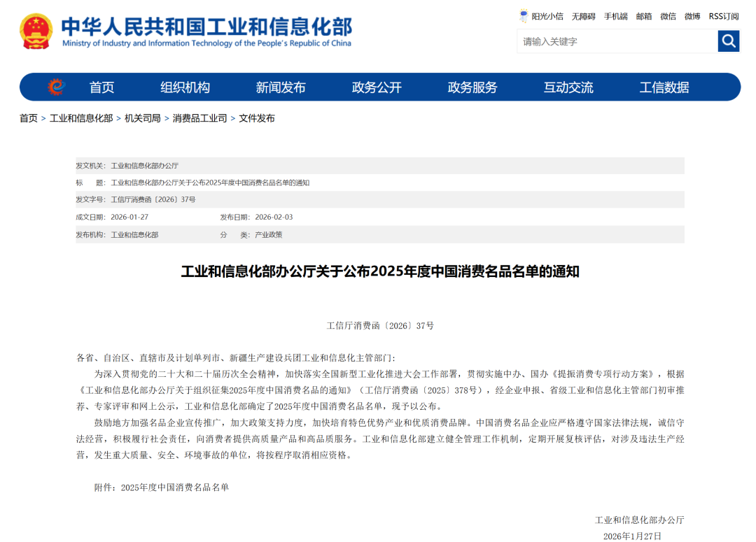
Task: Click the search magnifying glass icon
Action: point(728,41)
